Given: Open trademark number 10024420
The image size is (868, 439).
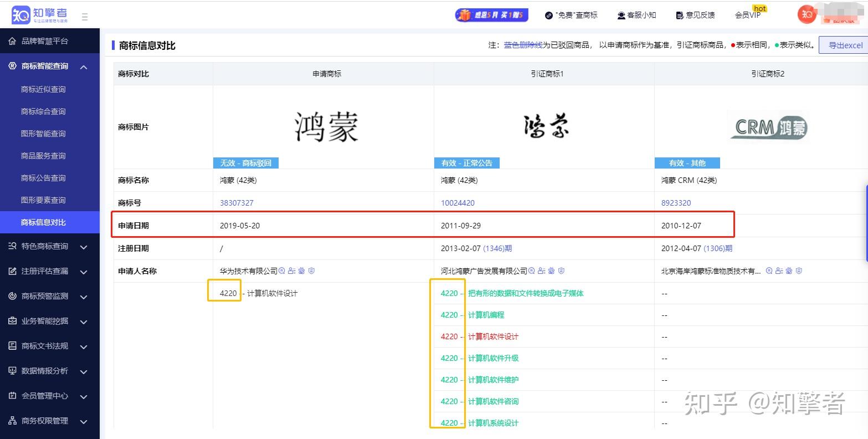Looking at the screenshot, I should click(x=458, y=203).
